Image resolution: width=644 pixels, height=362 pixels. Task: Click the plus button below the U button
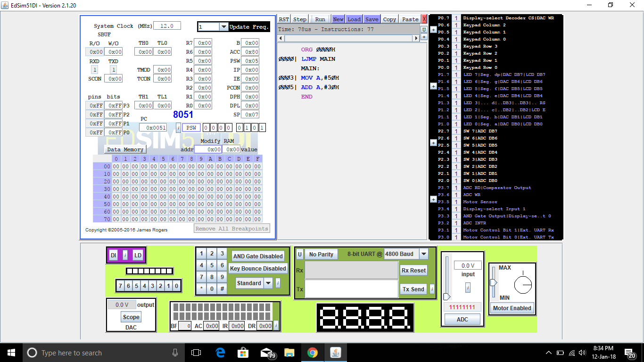pos(424,37)
